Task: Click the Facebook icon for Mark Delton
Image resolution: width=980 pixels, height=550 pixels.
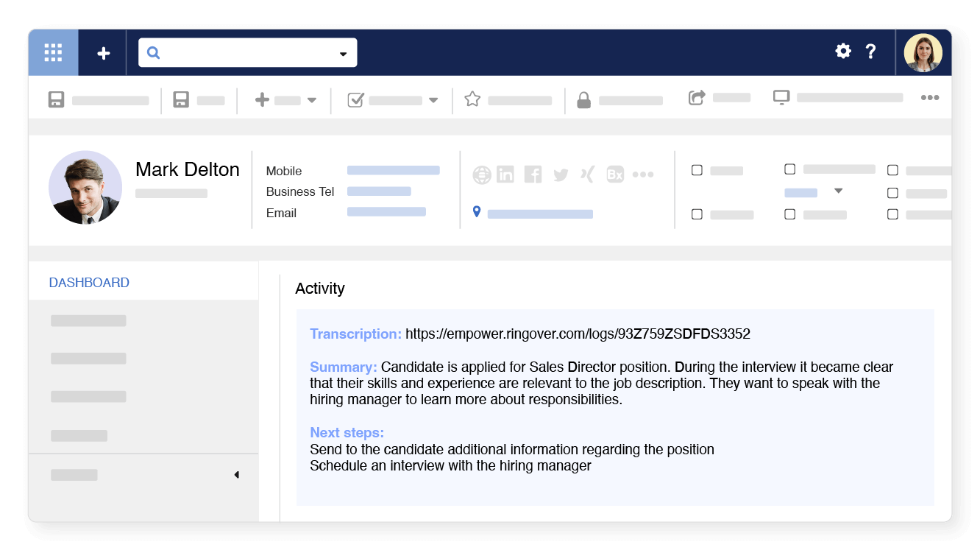Action: 533,174
